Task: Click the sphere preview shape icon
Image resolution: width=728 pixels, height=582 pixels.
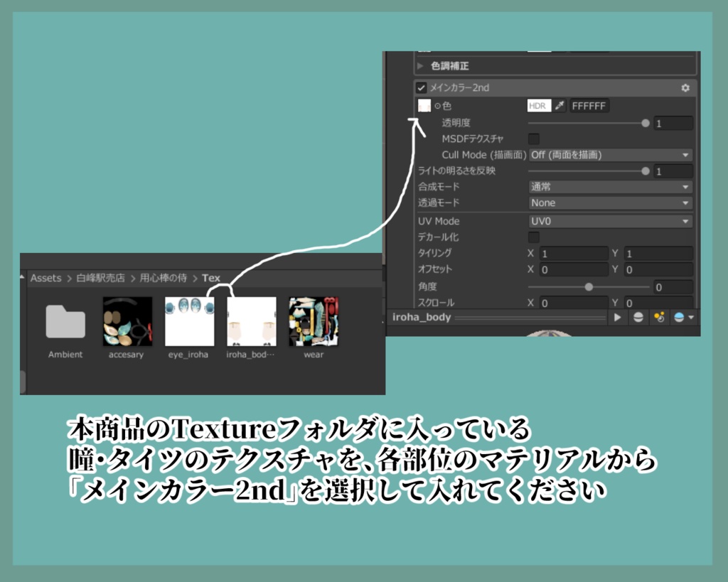Action: tap(639, 316)
